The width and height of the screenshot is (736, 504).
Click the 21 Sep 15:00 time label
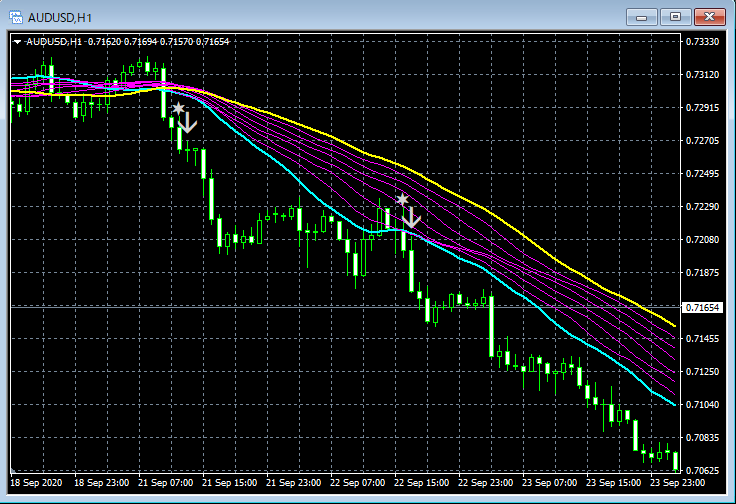coord(230,483)
